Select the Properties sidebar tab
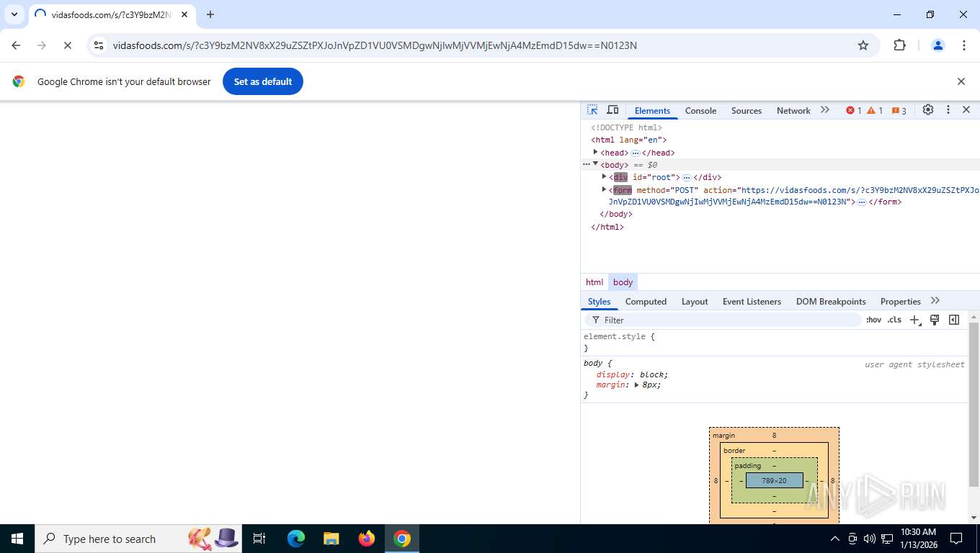This screenshot has width=980, height=553. pyautogui.click(x=900, y=302)
